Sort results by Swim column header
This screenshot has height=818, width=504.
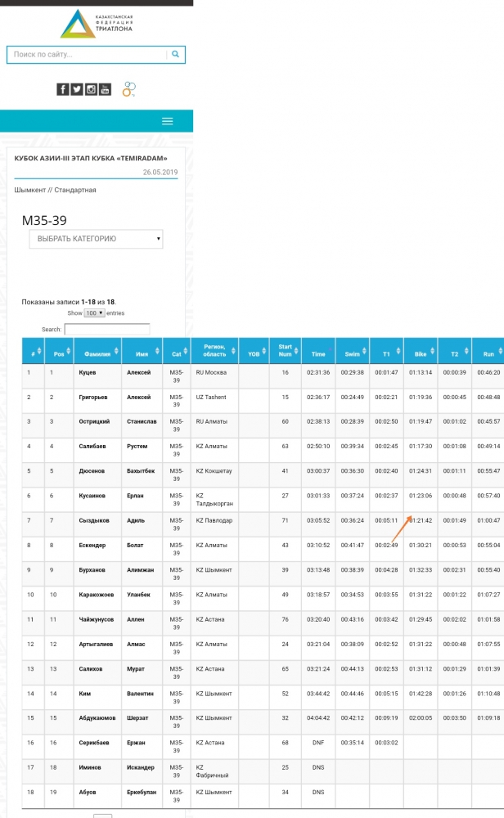(352, 355)
